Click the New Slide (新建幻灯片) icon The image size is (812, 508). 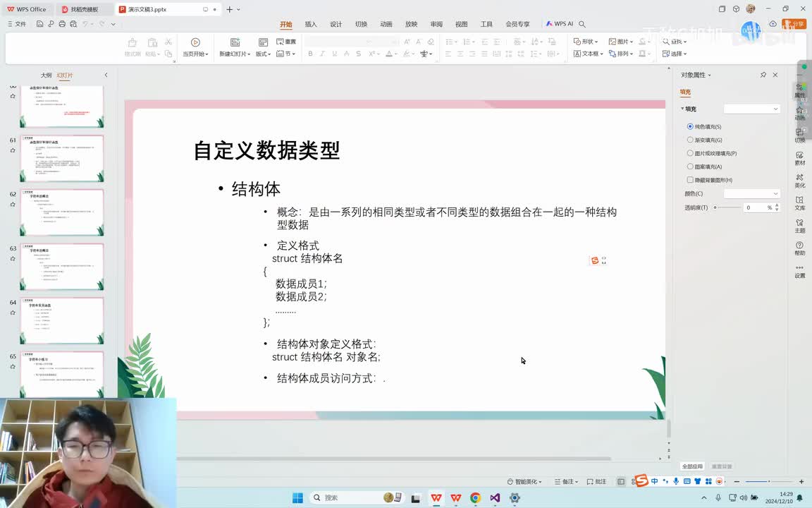(235, 42)
